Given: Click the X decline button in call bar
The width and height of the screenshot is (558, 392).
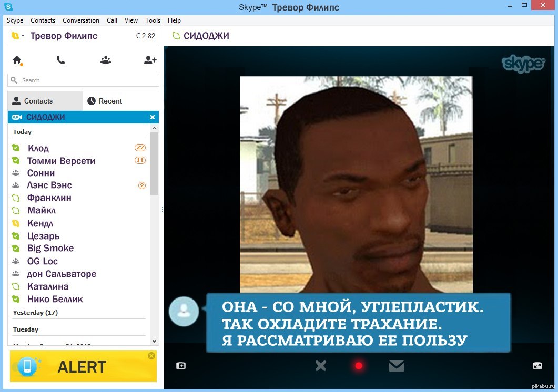Looking at the screenshot, I should pyautogui.click(x=321, y=366).
